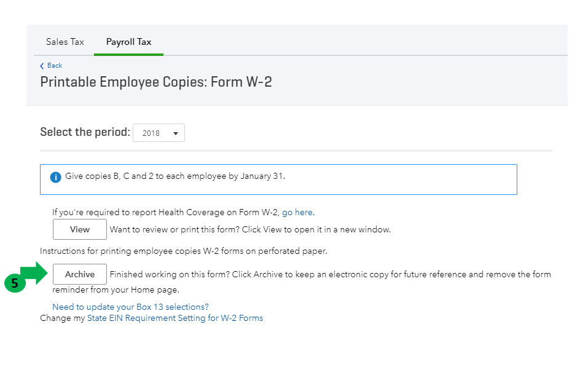
Task: Click the 'Select the period' label
Action: click(x=85, y=132)
